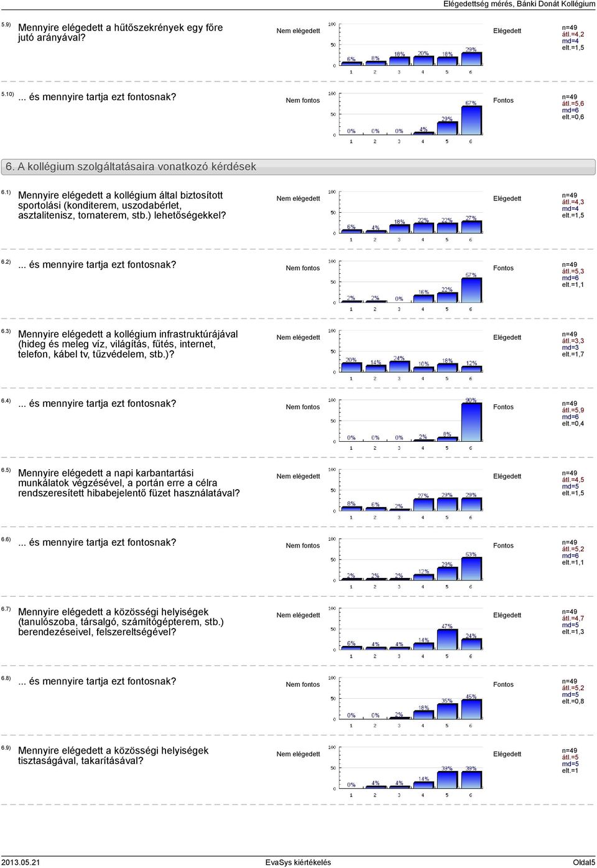Click the 'Nem fontos' label of question 6.4
The height and width of the screenshot is (868, 597).
point(302,407)
